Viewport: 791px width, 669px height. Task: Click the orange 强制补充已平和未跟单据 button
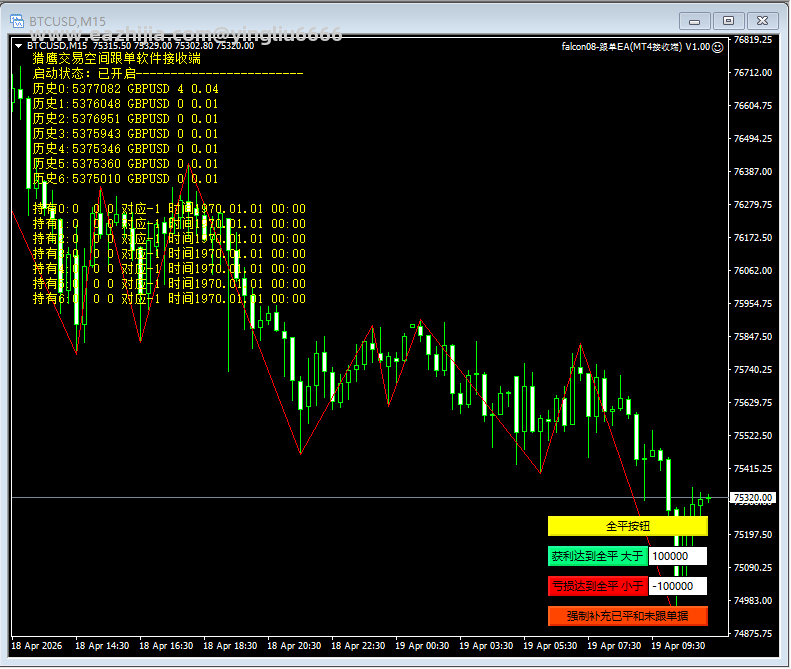628,616
